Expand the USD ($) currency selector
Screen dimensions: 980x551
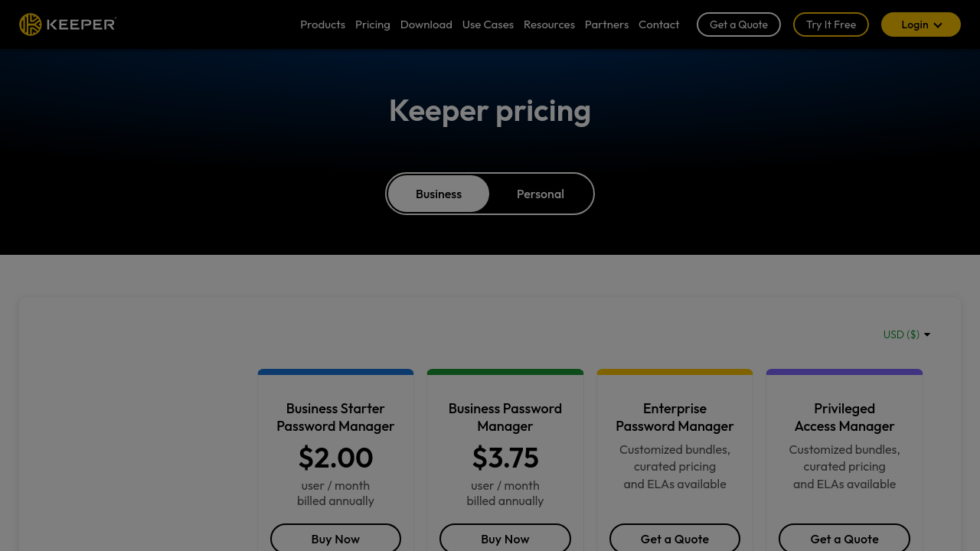[x=906, y=334]
